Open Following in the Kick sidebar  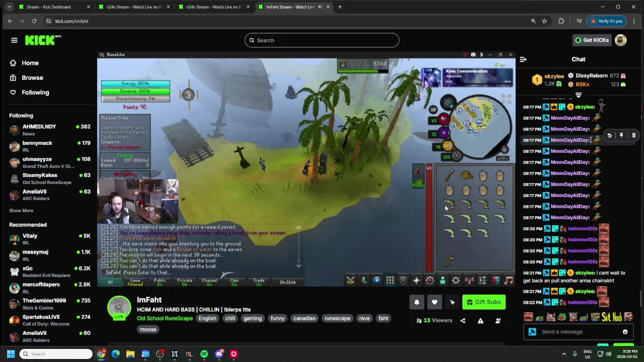tap(29, 93)
